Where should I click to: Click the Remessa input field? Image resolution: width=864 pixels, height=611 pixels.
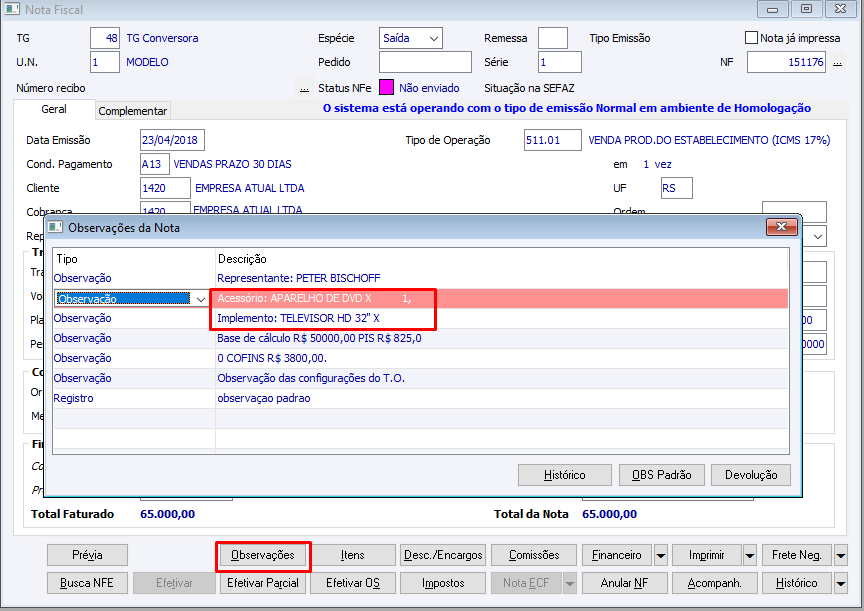553,38
